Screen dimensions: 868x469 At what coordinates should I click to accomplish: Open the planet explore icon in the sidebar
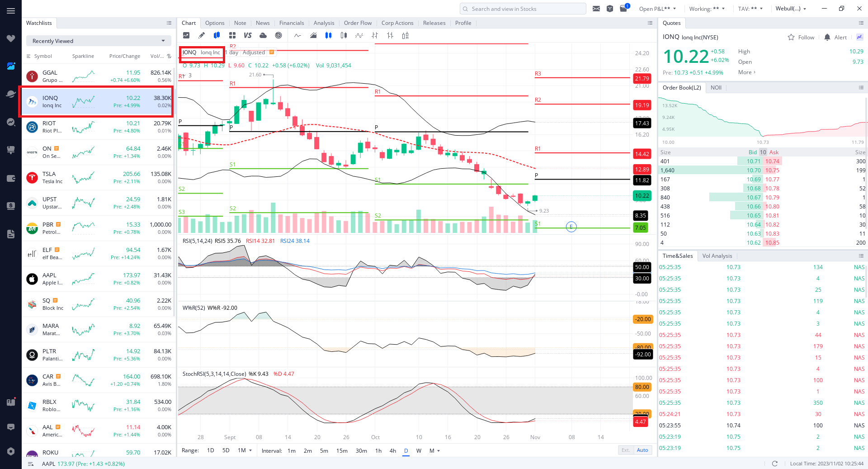(11, 94)
